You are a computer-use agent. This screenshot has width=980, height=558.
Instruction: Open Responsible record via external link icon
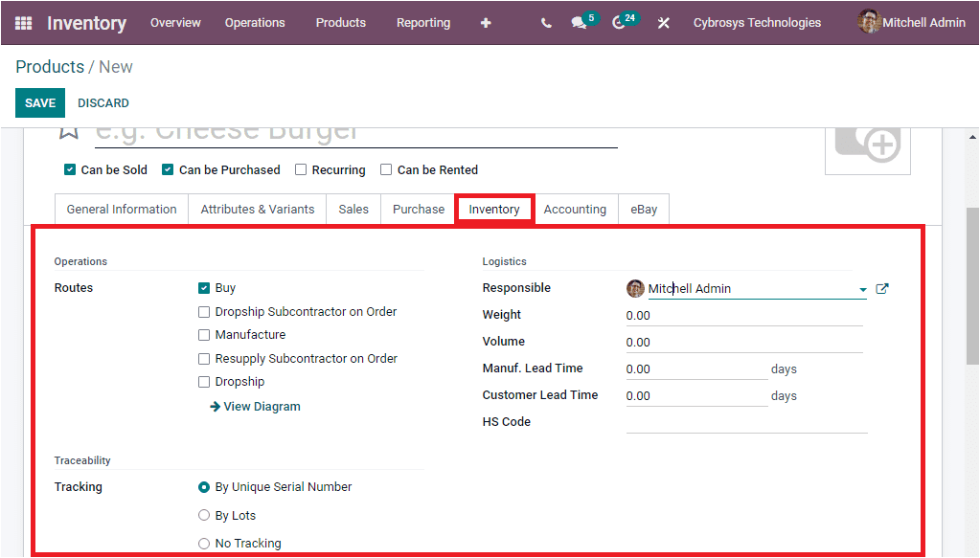(x=881, y=286)
